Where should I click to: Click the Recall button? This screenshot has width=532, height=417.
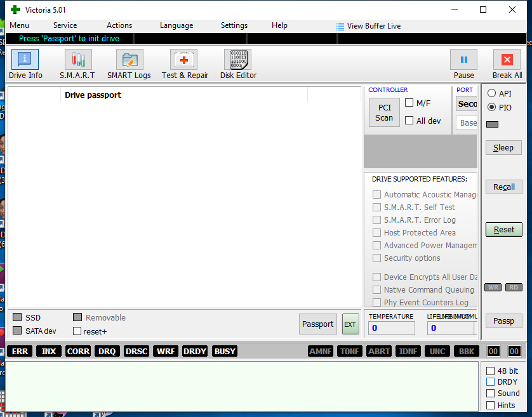coord(504,187)
